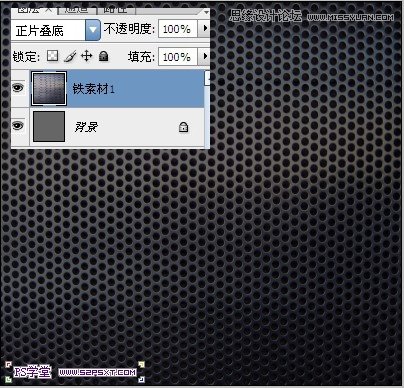Open the layers panel menu arrow

(206, 12)
